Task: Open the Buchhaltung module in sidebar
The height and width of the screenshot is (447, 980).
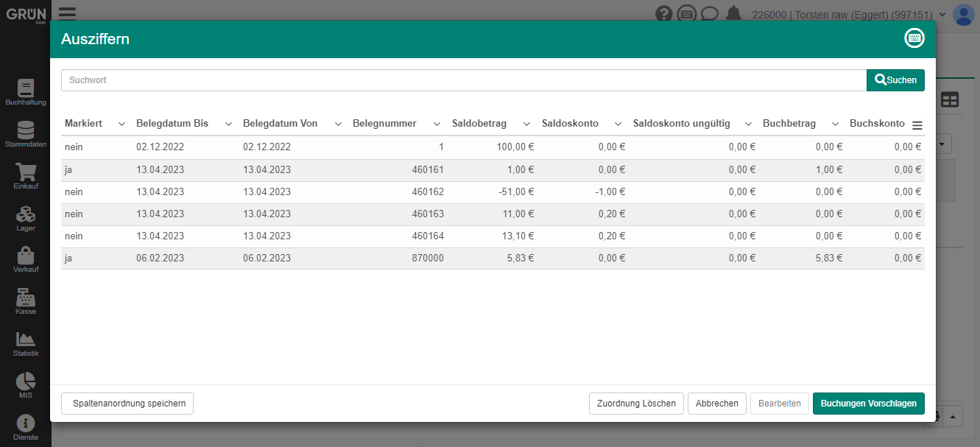Action: (25, 91)
